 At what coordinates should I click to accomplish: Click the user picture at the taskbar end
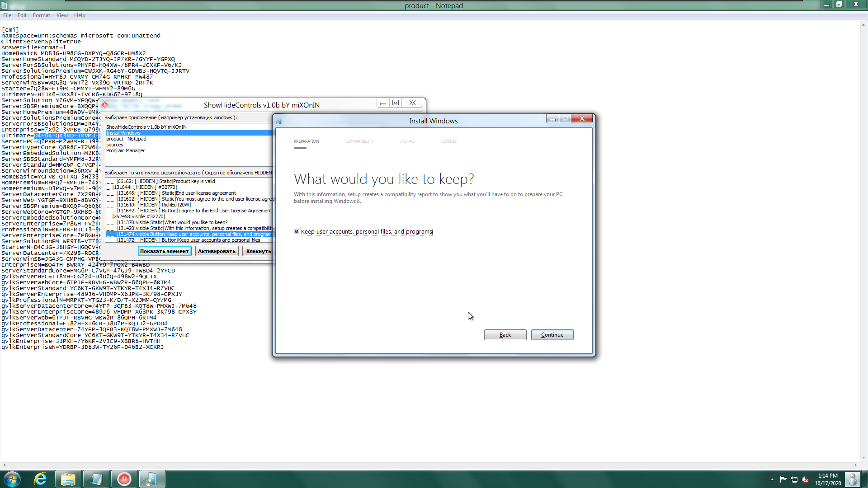(x=853, y=479)
